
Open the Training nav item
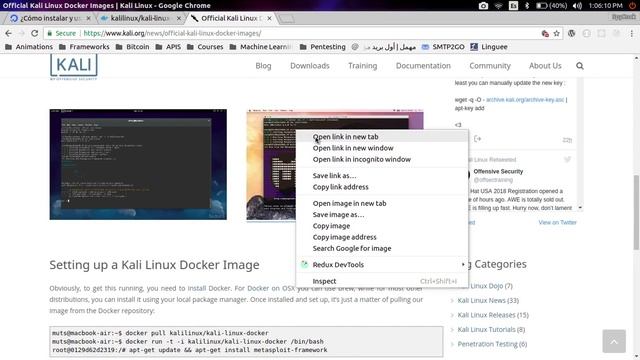pos(362,66)
